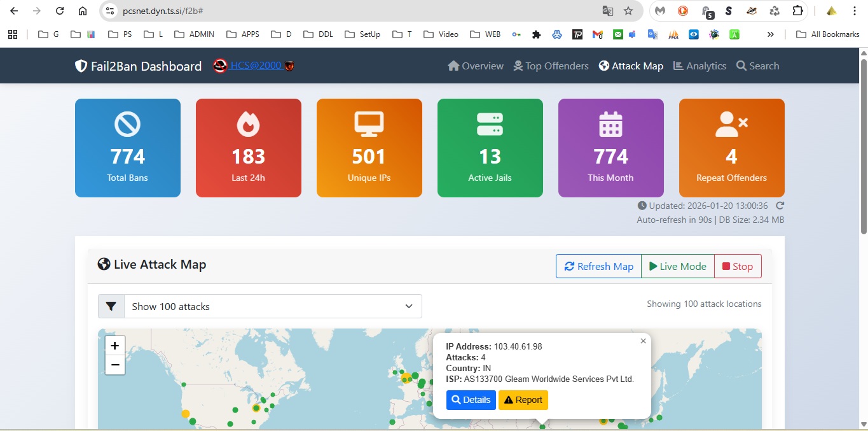
Task: Click the calendar icon on This Month card
Action: (x=610, y=124)
